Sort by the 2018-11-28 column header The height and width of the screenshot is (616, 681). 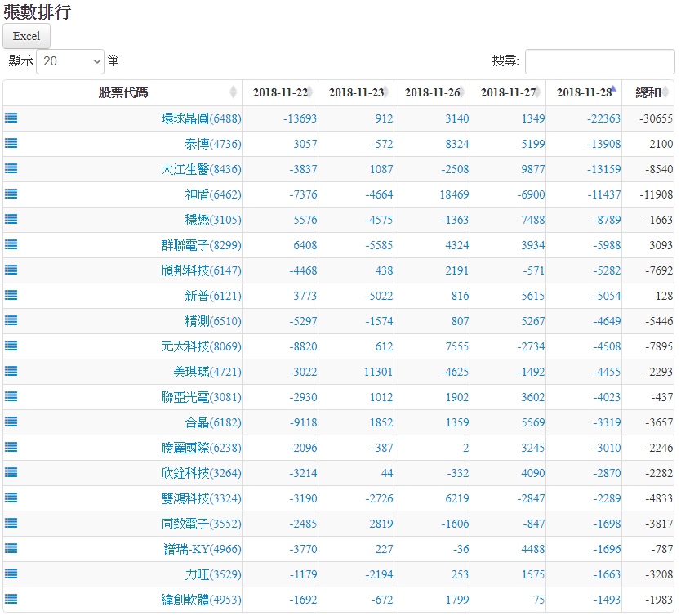coord(583,92)
